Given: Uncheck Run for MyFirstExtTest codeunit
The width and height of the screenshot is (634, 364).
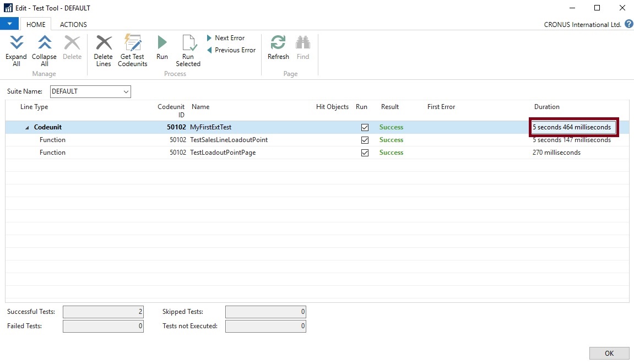Looking at the screenshot, I should click(x=364, y=127).
